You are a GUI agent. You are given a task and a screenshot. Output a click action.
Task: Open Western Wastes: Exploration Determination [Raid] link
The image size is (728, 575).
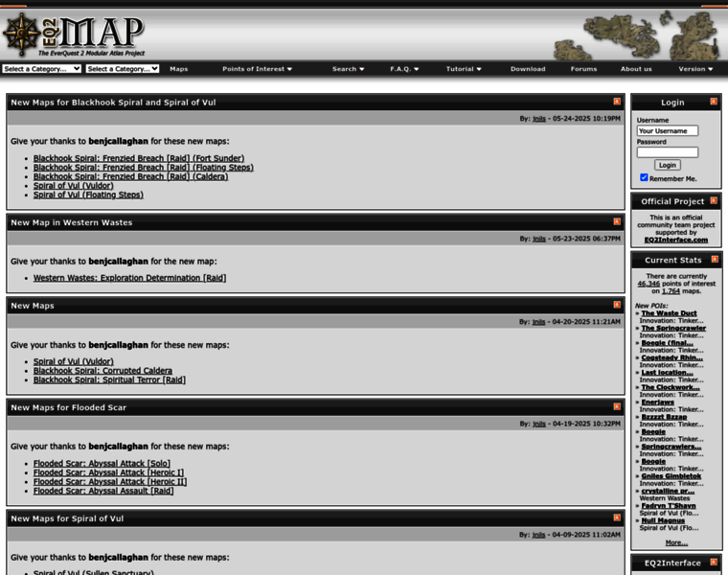[129, 278]
